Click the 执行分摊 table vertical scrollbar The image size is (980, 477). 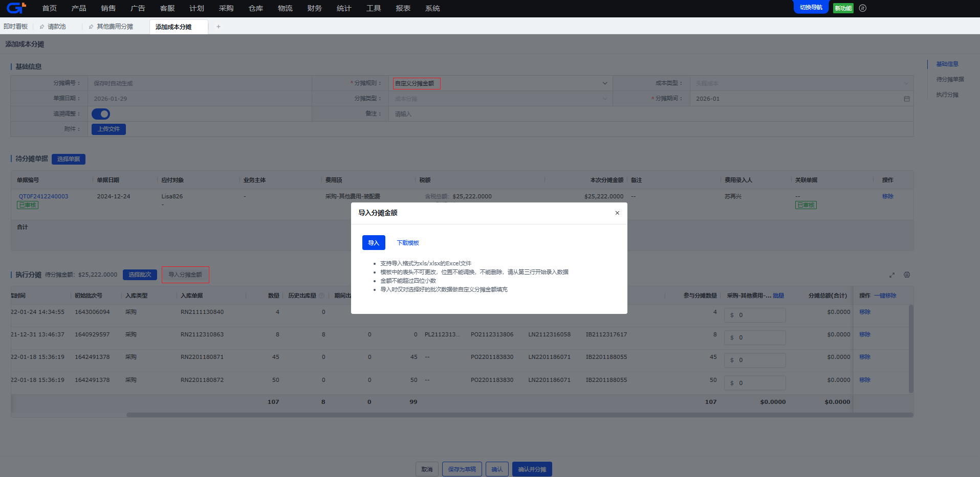pyautogui.click(x=911, y=349)
